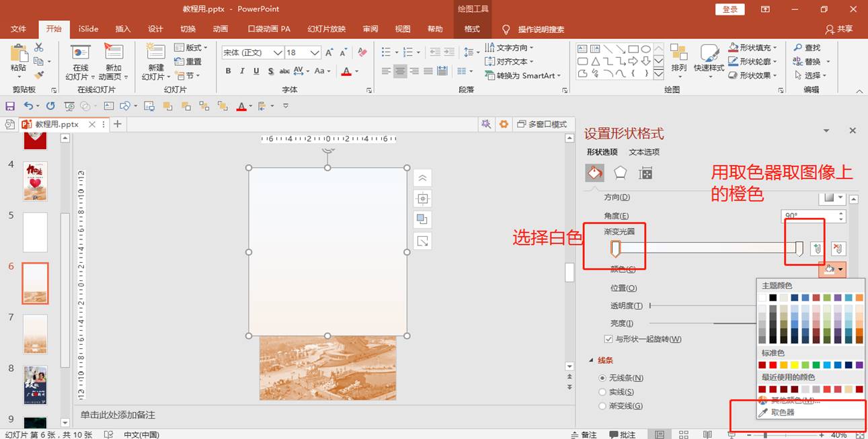Open the Size & Properties icon tab

[x=645, y=173]
